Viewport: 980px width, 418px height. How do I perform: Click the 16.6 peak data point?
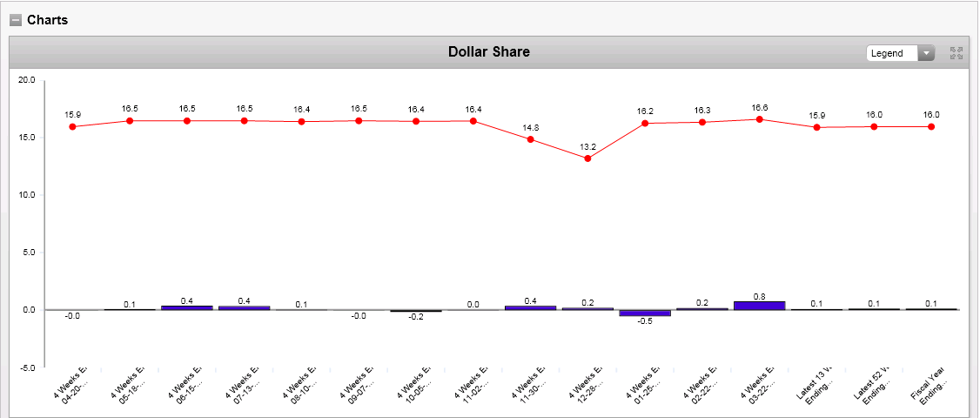pos(759,119)
